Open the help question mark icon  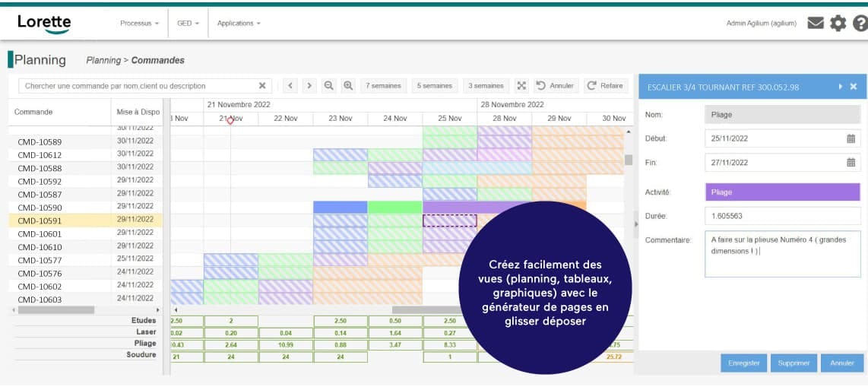(860, 24)
